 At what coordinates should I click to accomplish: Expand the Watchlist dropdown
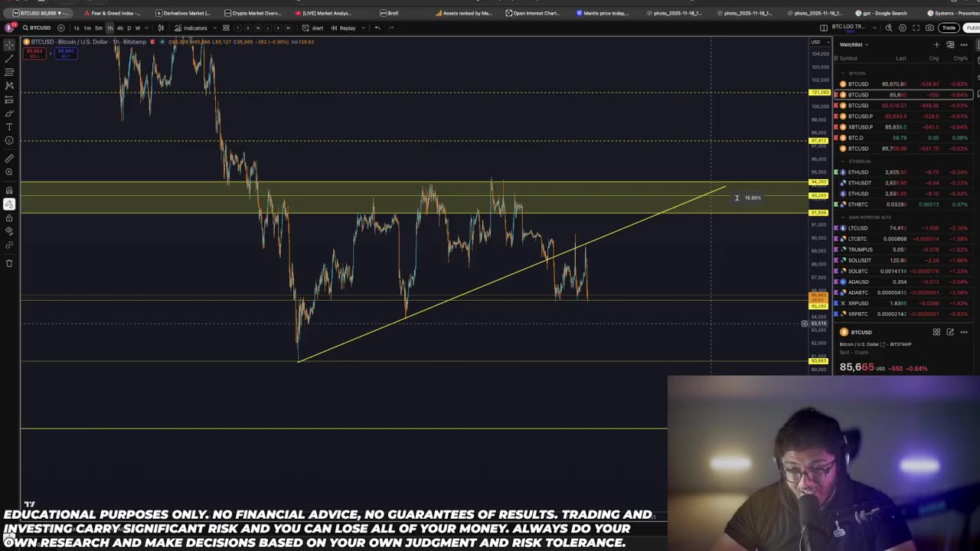(854, 44)
